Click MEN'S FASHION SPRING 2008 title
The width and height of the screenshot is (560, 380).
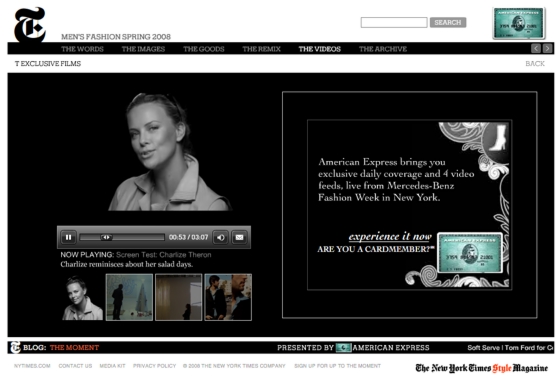click(x=116, y=36)
